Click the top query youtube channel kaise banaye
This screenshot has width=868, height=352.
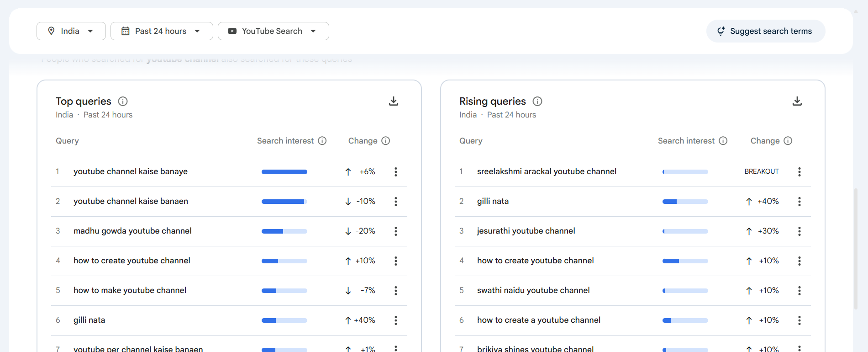click(131, 171)
